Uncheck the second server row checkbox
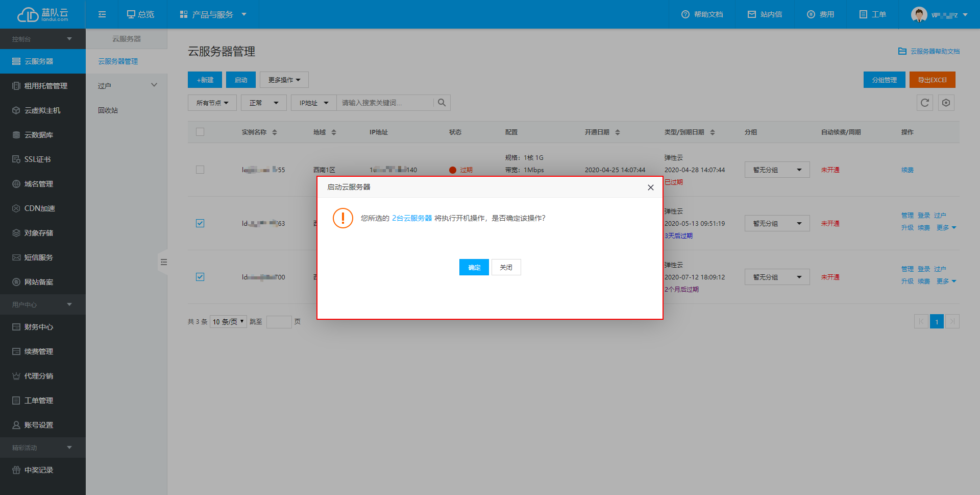This screenshot has height=495, width=980. pos(200,223)
